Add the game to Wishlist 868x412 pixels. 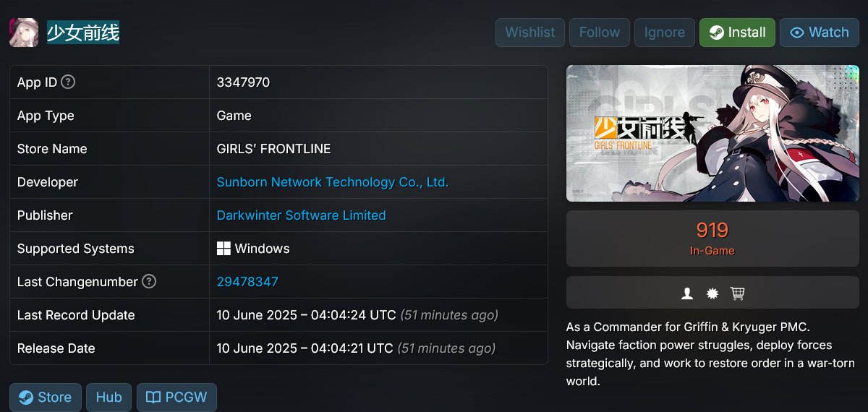pyautogui.click(x=530, y=33)
